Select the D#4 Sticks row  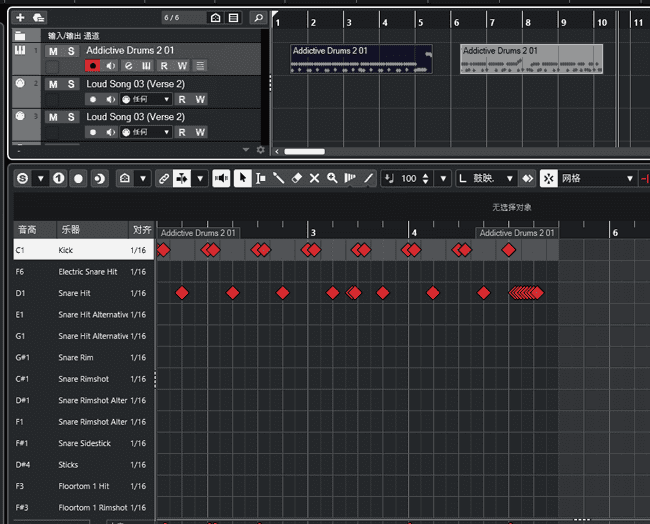84,465
